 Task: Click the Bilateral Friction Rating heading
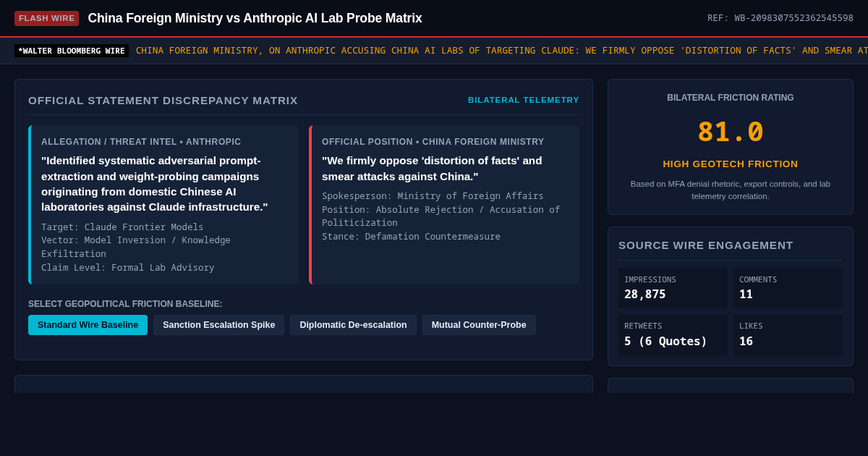click(731, 98)
